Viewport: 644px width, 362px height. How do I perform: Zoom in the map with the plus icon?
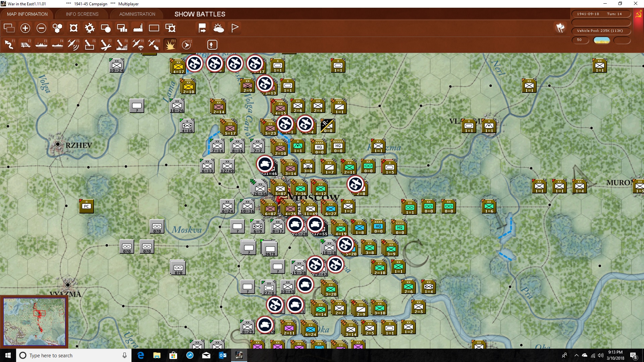click(25, 28)
